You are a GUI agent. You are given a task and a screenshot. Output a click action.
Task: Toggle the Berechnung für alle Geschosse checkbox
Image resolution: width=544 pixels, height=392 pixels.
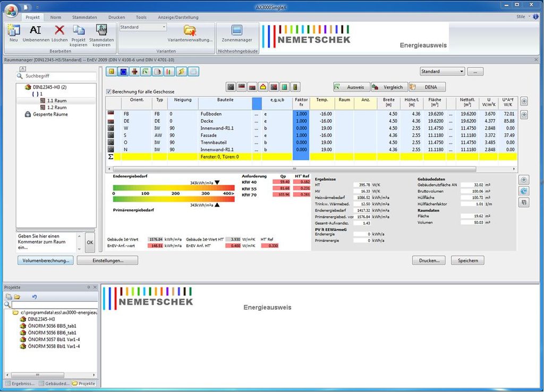click(x=108, y=91)
